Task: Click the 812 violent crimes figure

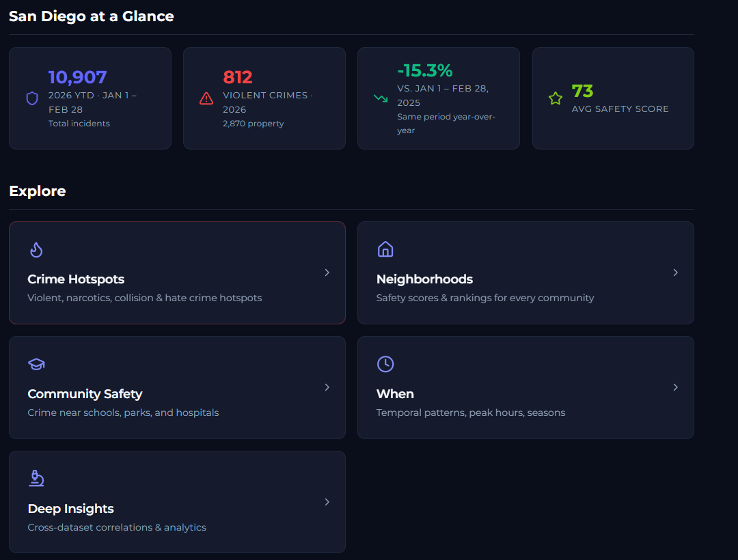Action: tap(238, 78)
